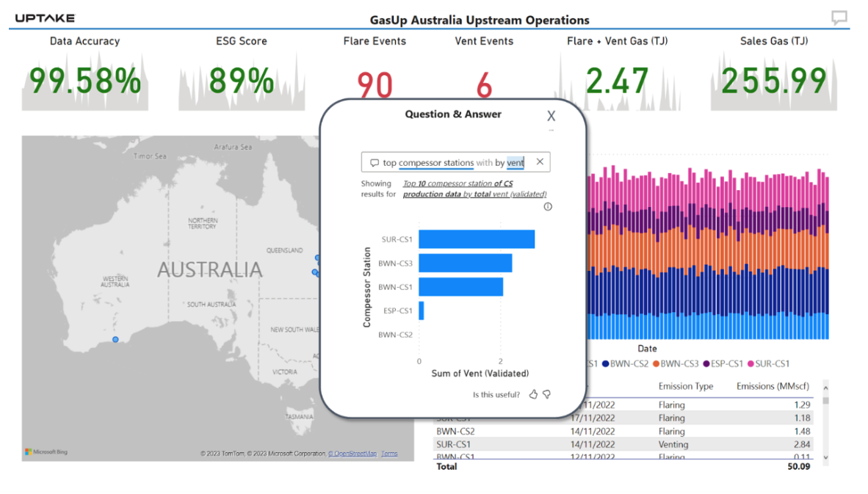Image resolution: width=868 pixels, height=494 pixels.
Task: Click the UPTAKE logo
Action: click(45, 18)
